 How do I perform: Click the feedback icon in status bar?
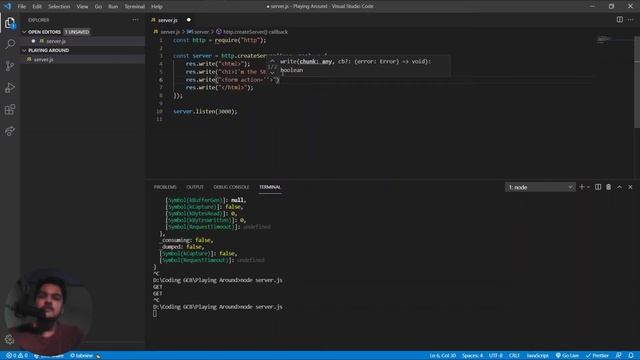tap(619, 356)
